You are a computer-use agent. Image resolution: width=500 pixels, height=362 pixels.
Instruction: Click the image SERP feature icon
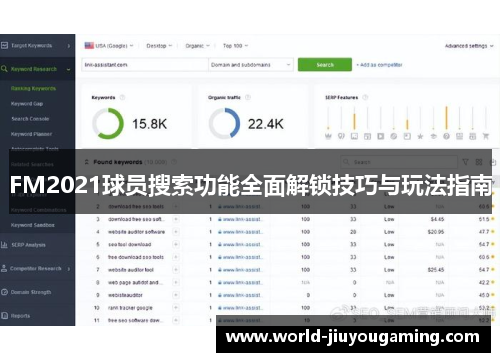[x=354, y=136]
